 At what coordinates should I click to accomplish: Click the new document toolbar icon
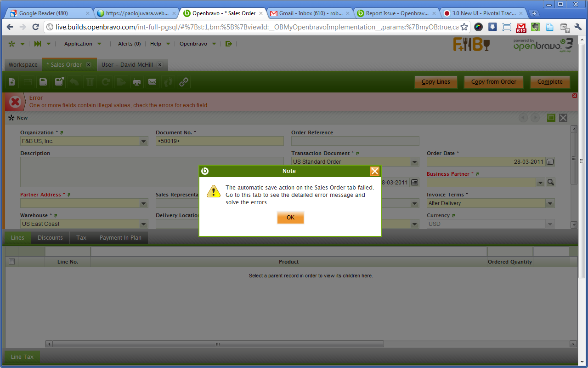coord(12,82)
